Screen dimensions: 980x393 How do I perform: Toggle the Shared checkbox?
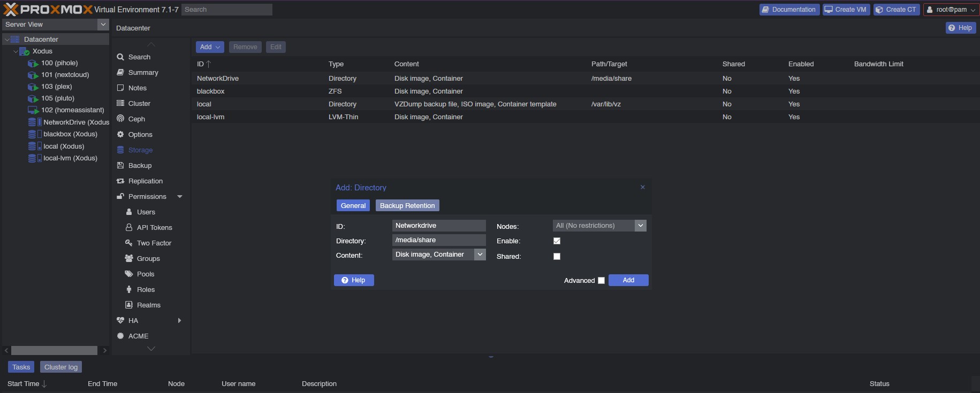point(557,256)
